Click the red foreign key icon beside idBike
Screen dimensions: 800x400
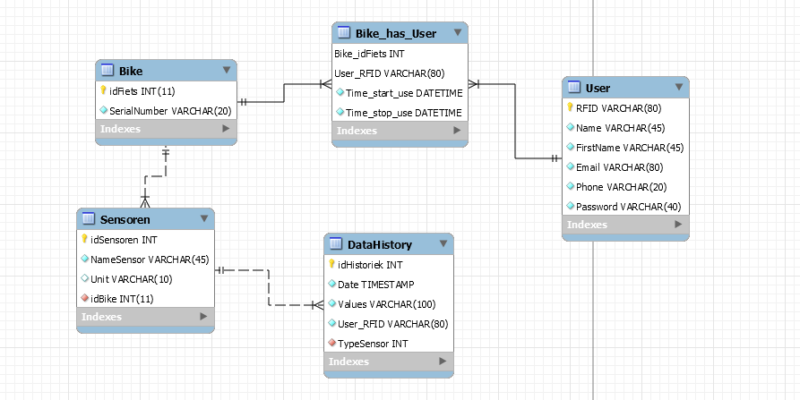85,298
